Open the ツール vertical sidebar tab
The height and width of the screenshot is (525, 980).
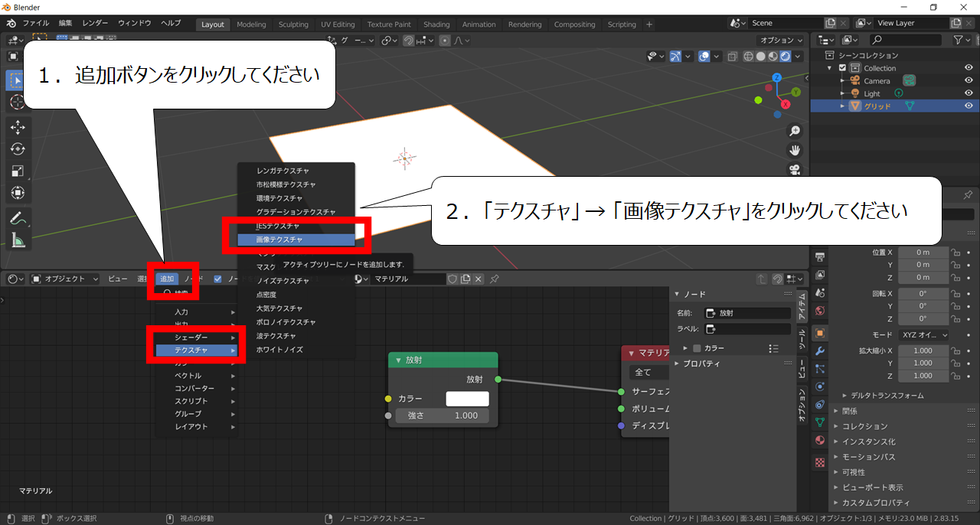coord(802,341)
